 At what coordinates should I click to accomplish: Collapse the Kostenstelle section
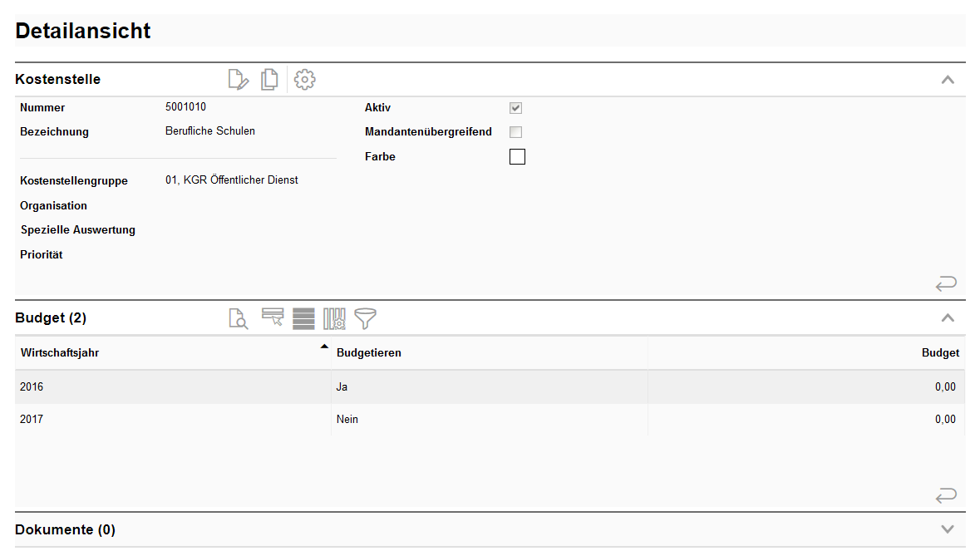[x=947, y=81]
